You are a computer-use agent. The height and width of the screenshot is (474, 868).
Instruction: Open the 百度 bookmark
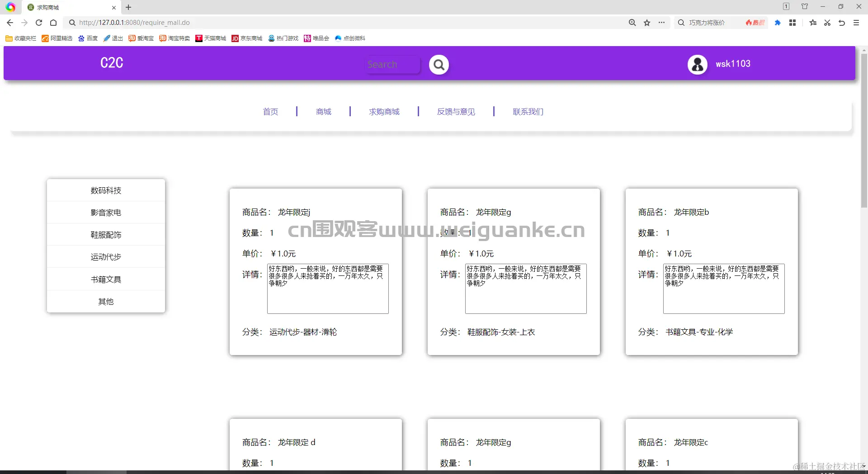point(88,38)
